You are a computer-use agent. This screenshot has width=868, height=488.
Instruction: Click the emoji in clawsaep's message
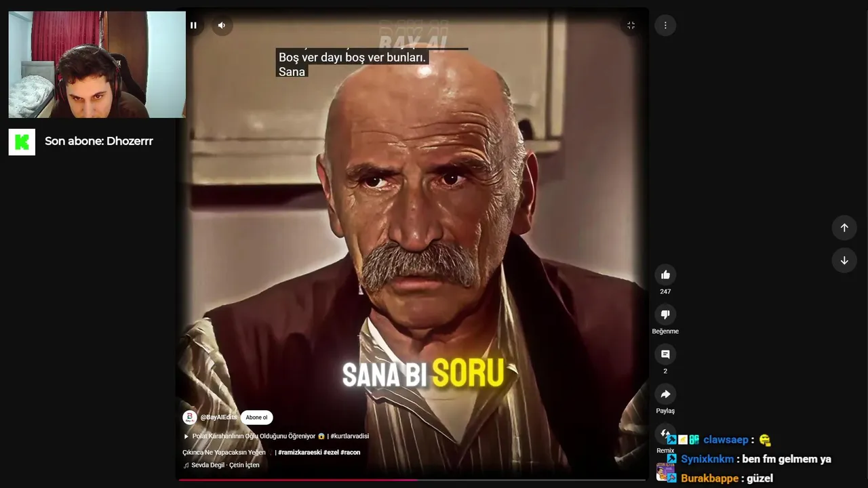tap(765, 440)
